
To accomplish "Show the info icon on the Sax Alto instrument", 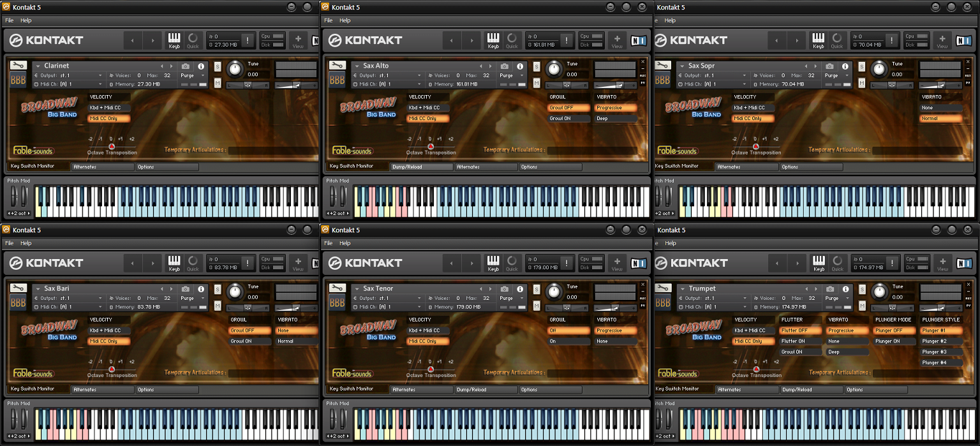I will pos(520,66).
